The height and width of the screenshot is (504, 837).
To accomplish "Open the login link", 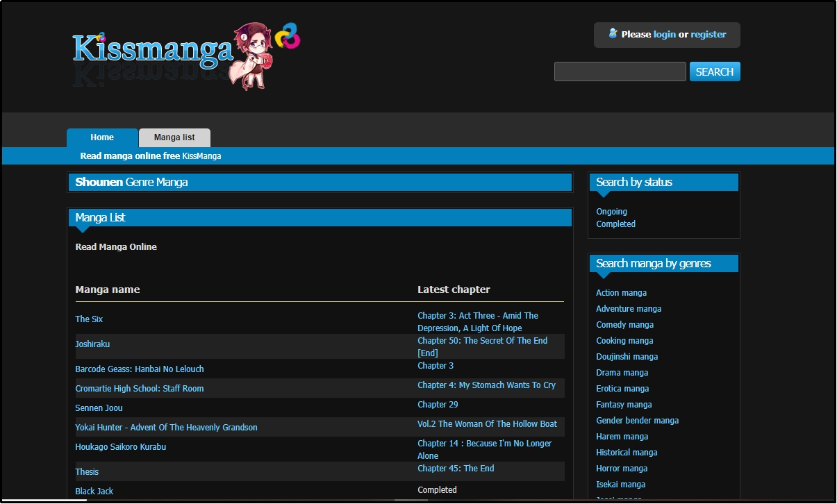I will coord(664,35).
